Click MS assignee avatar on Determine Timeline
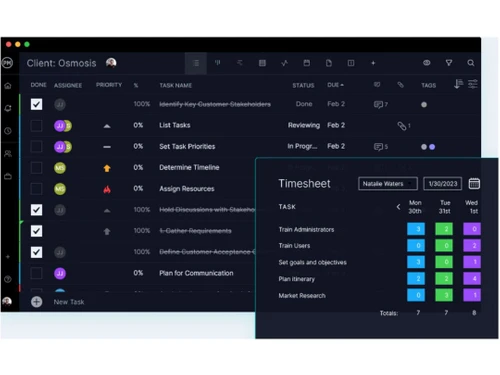The height and width of the screenshot is (375, 500). point(60,168)
